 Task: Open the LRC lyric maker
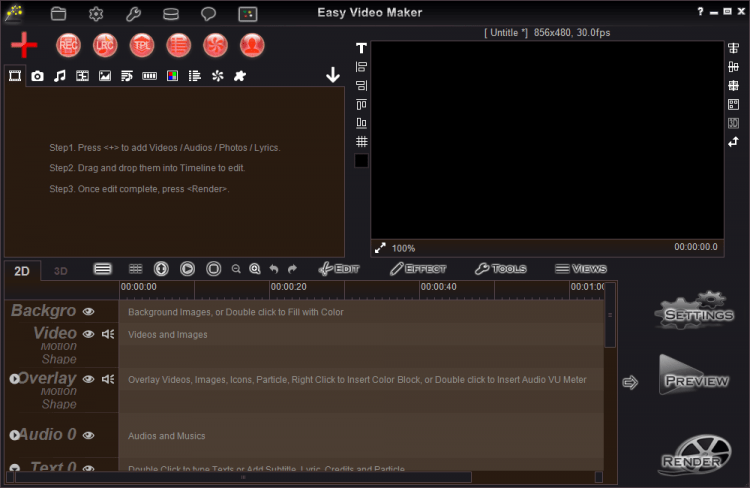[105, 45]
